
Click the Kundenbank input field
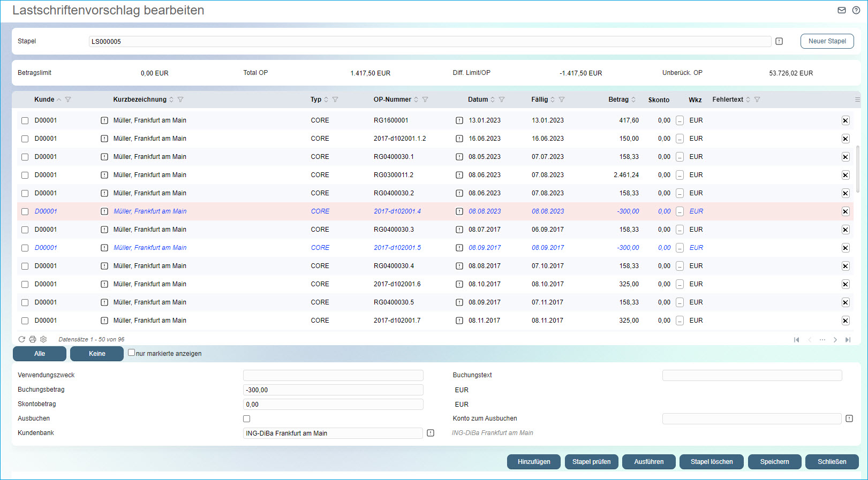(333, 433)
